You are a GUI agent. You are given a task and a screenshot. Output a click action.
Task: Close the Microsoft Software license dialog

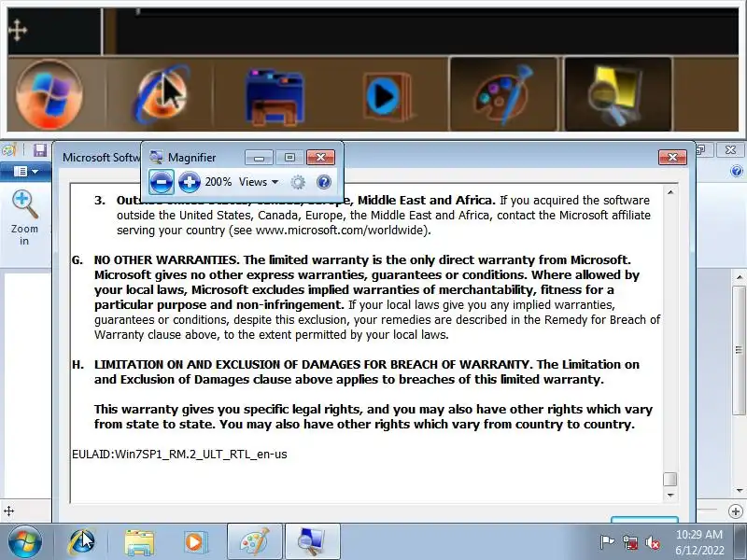coord(672,157)
